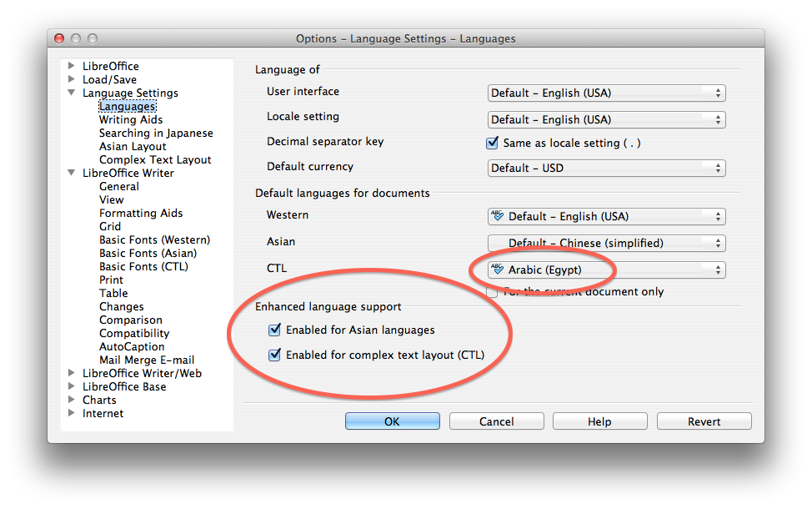Uncheck Enabled for complex text layout (CTL)

point(274,355)
